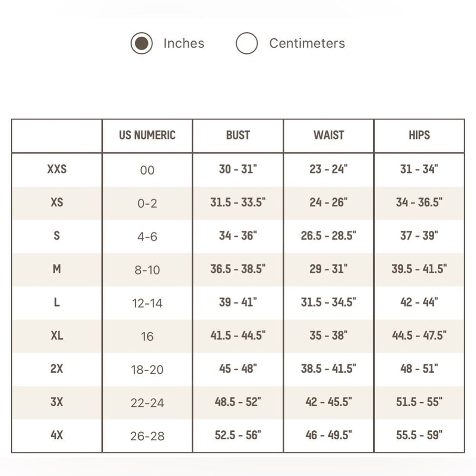Select the XL size row label

pyautogui.click(x=57, y=336)
